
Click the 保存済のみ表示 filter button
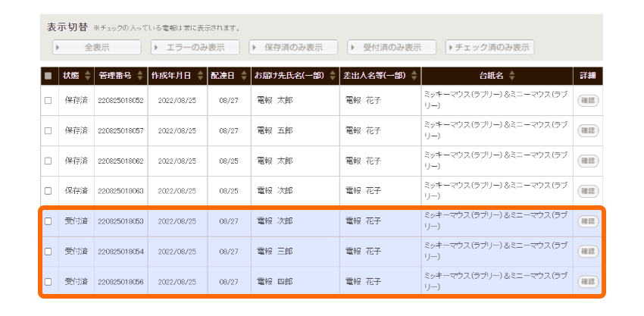point(293,47)
